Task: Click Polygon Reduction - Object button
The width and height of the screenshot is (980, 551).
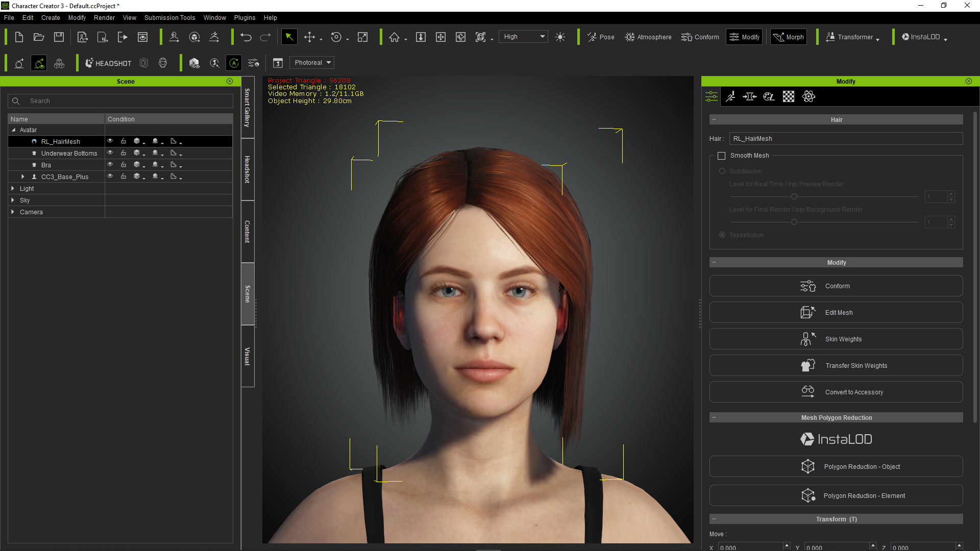Action: 836,466
